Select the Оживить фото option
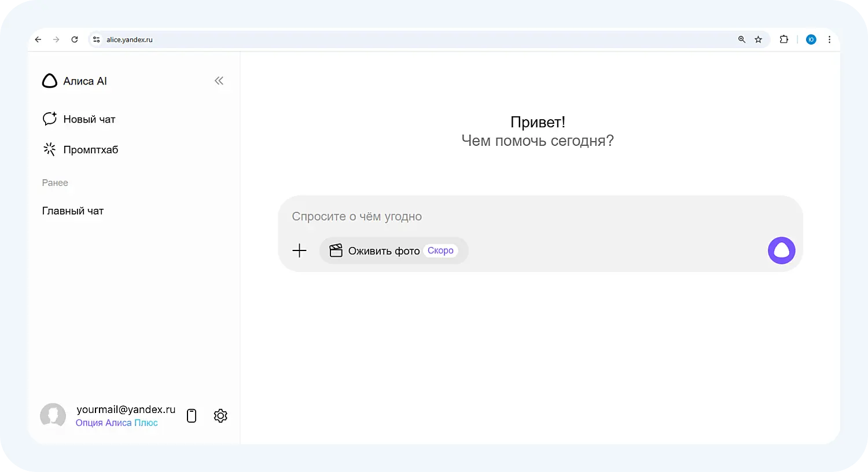The width and height of the screenshot is (868, 472). [393, 250]
